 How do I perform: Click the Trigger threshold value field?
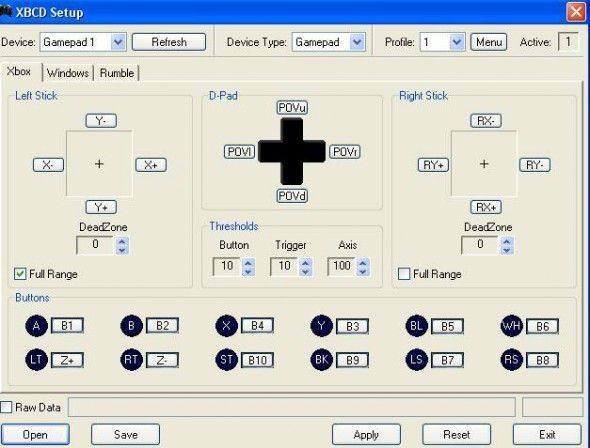click(x=284, y=267)
